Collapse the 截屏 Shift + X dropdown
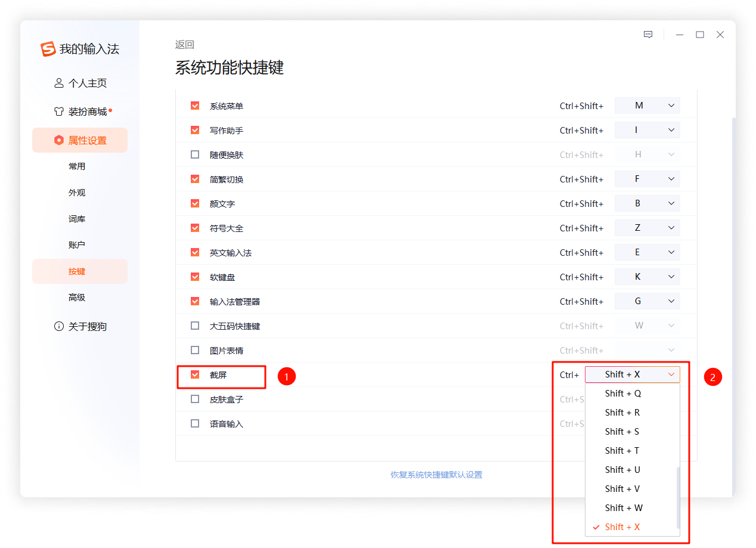 pyautogui.click(x=633, y=374)
